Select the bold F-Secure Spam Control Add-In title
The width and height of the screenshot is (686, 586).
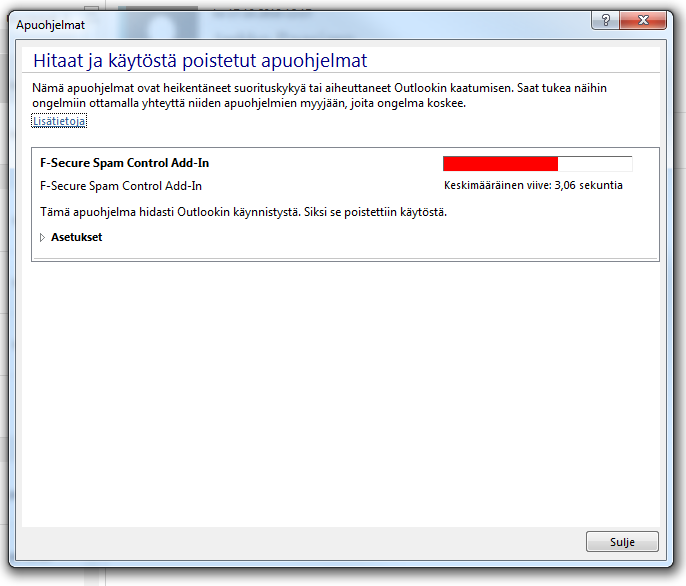click(125, 163)
